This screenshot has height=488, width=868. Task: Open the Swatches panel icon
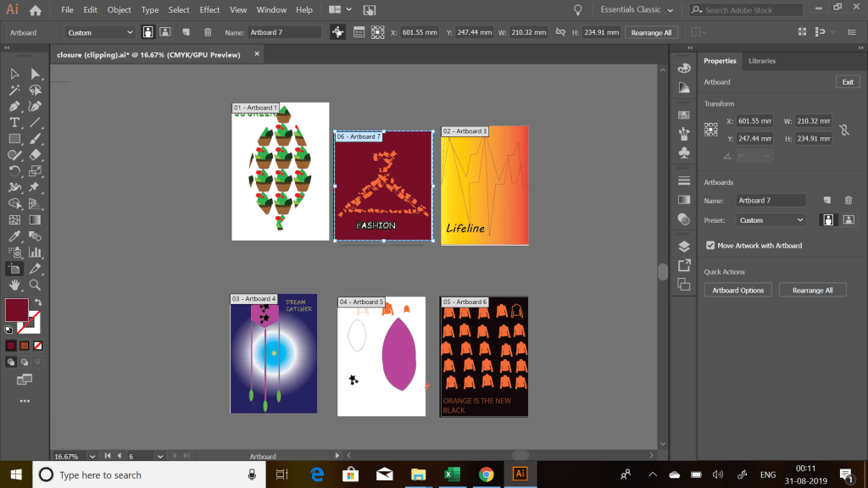point(684,114)
